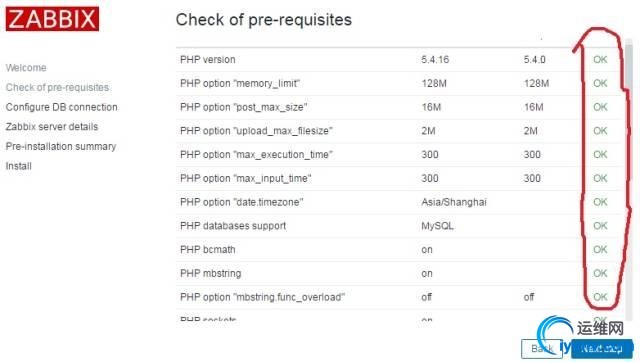
Task: Click the ZABBIX logo
Action: (52, 19)
